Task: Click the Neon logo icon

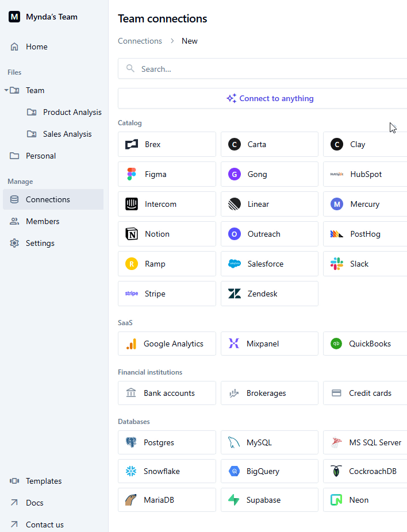Action: tap(336, 500)
